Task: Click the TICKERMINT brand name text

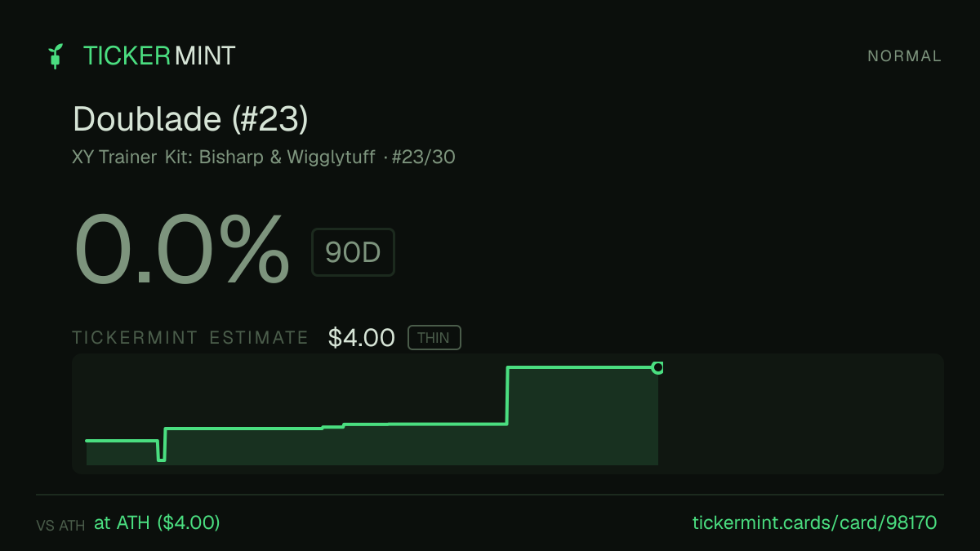Action: (x=159, y=56)
